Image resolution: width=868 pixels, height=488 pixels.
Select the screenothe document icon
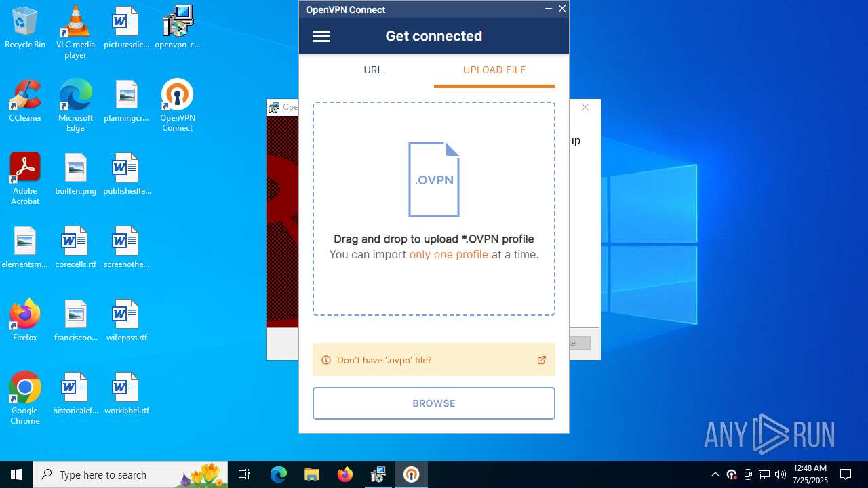(126, 247)
